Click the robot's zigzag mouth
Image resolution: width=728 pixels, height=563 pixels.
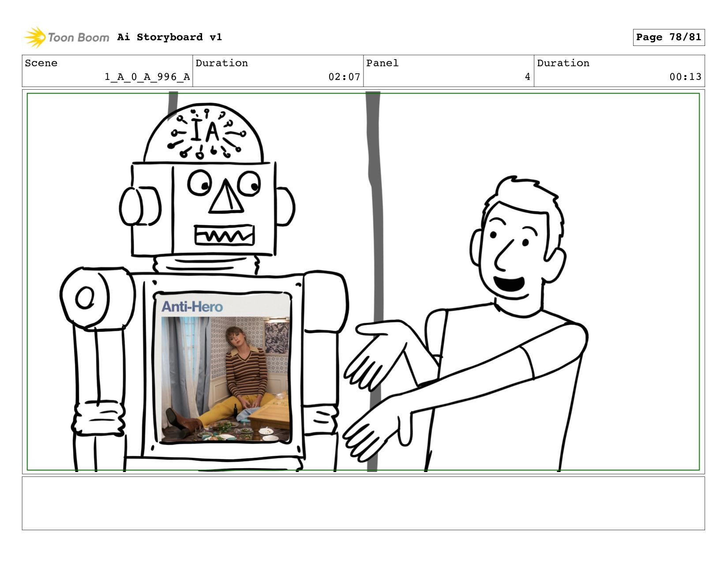(x=225, y=235)
